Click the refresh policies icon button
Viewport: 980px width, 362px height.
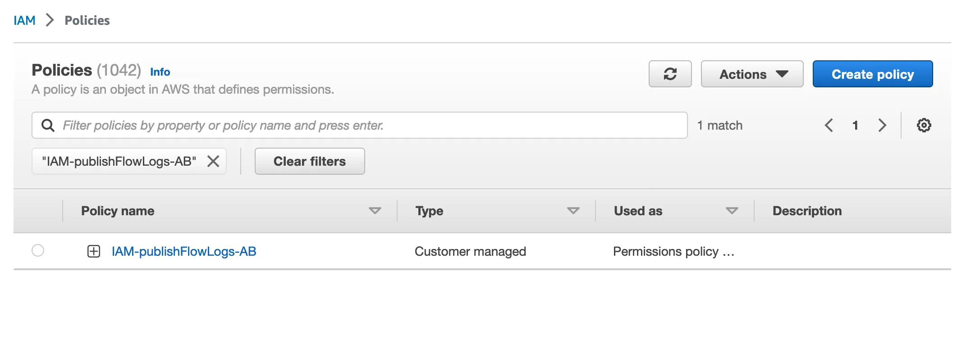(670, 74)
